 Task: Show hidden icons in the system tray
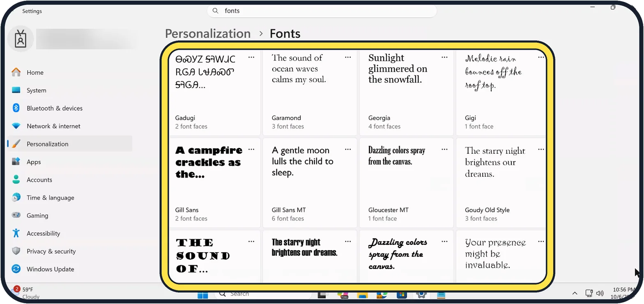click(575, 293)
